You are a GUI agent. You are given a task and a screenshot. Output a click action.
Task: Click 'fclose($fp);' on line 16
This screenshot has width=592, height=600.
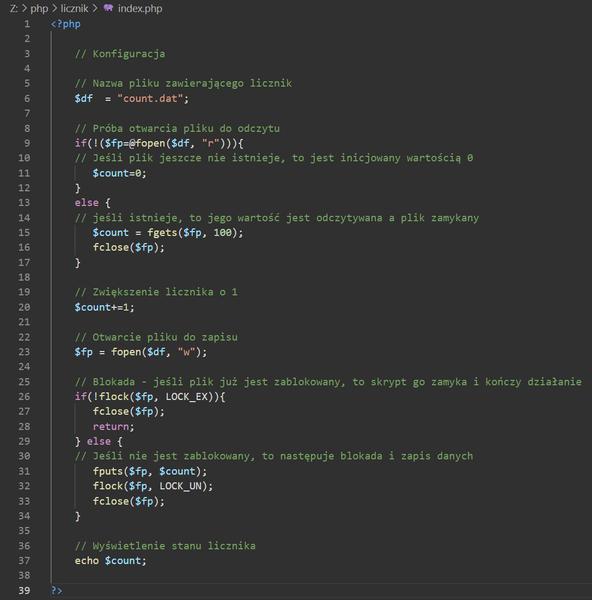coord(129,247)
